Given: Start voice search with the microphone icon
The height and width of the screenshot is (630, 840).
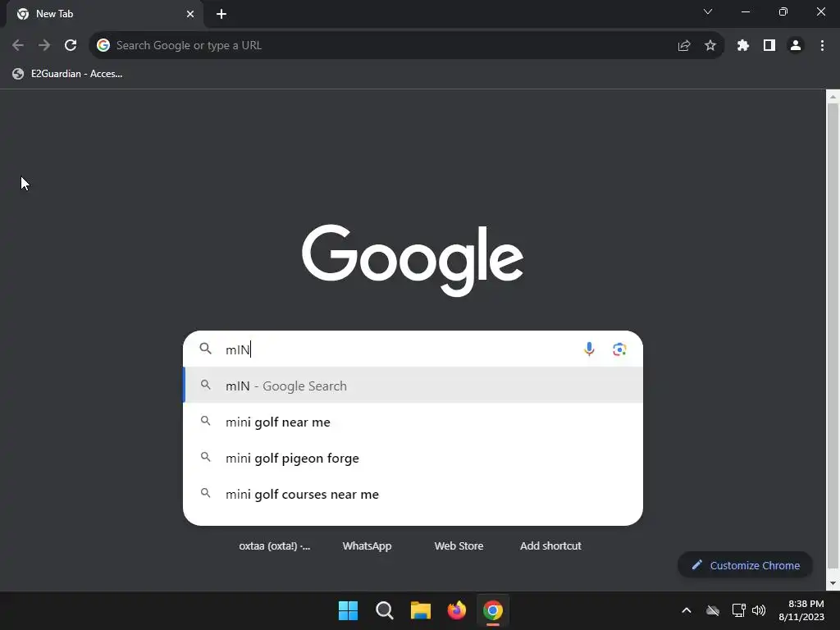Looking at the screenshot, I should click(589, 349).
